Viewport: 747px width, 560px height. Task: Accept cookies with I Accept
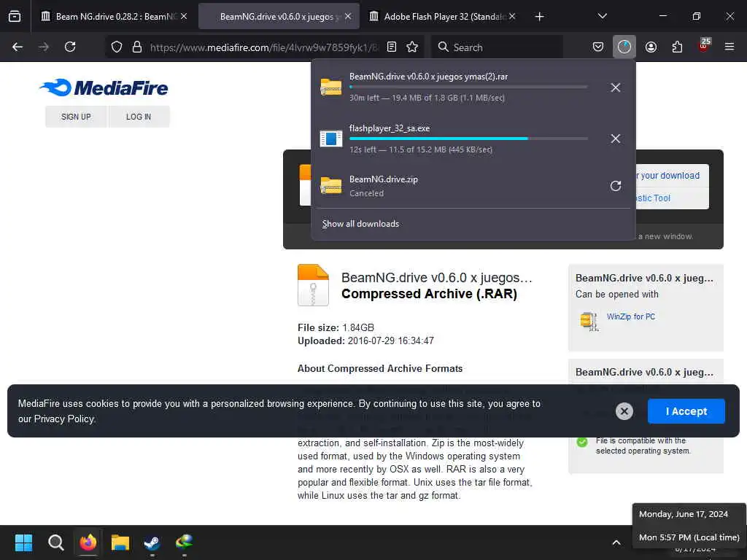pyautogui.click(x=686, y=411)
